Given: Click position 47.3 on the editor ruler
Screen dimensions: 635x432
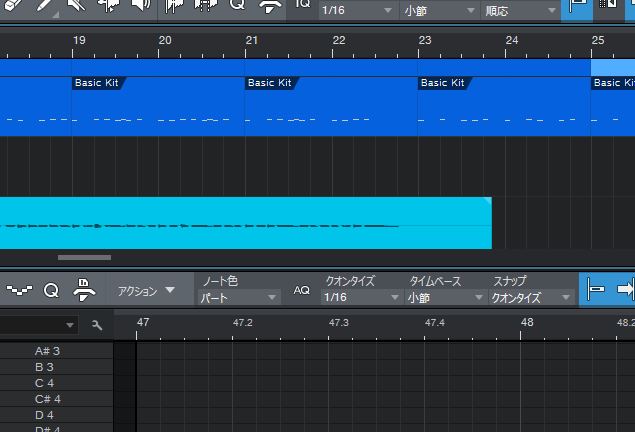Looking at the screenshot, I should click(x=338, y=323).
